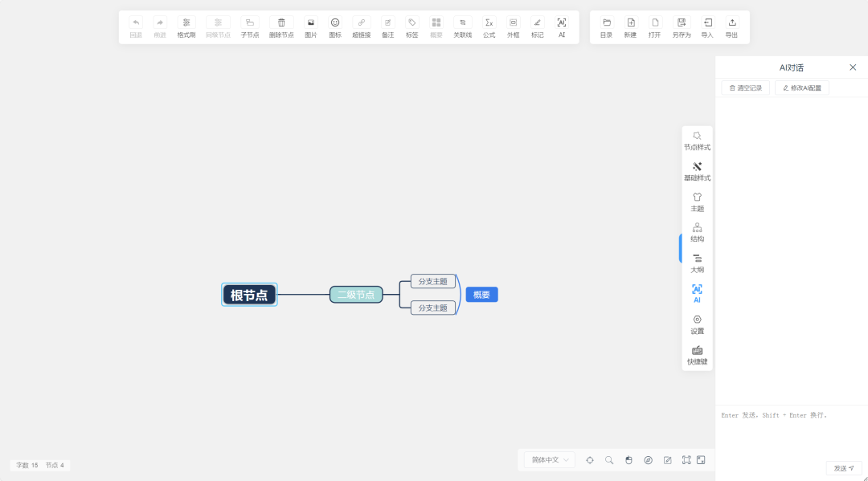The image size is (868, 481).
Task: Activate the search magnifier in bottom toolbar
Action: point(608,459)
